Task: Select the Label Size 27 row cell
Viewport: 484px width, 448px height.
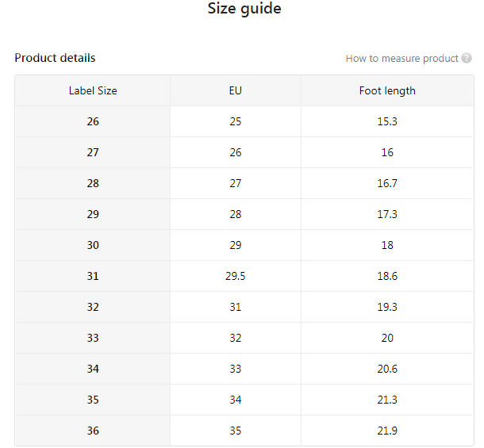Action: (x=93, y=153)
